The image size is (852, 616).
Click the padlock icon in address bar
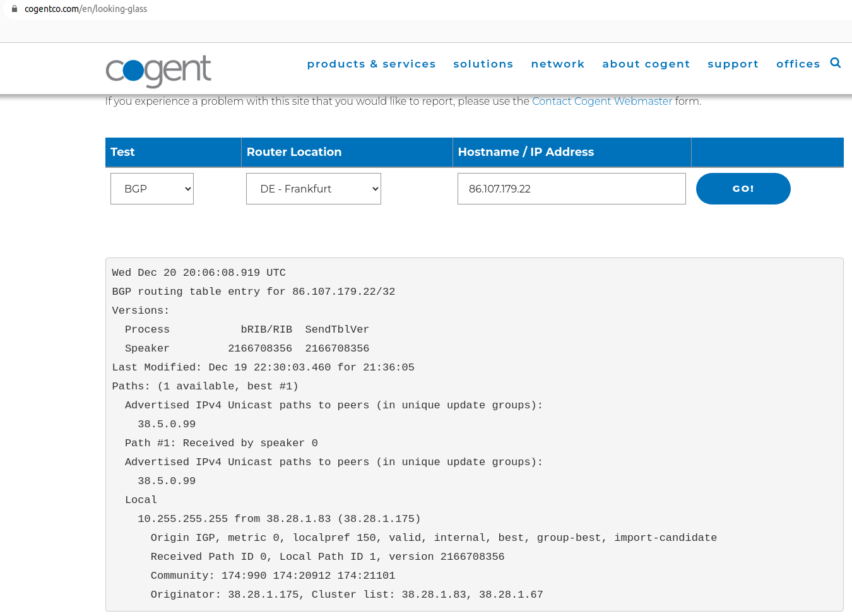click(15, 9)
